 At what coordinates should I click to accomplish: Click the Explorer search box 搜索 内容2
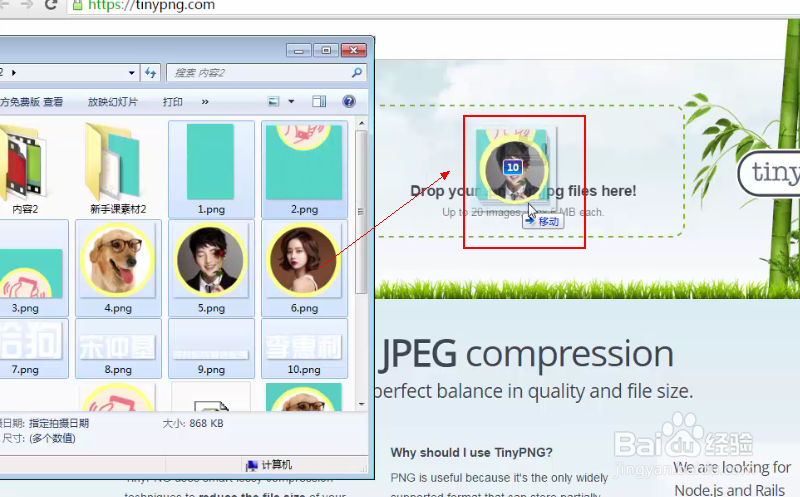point(265,72)
